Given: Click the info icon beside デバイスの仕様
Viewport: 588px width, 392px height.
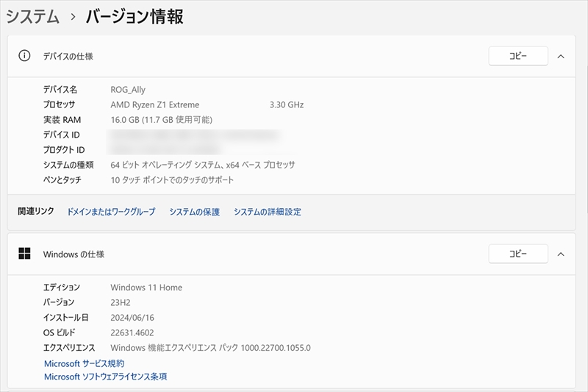Looking at the screenshot, I should coord(24,56).
